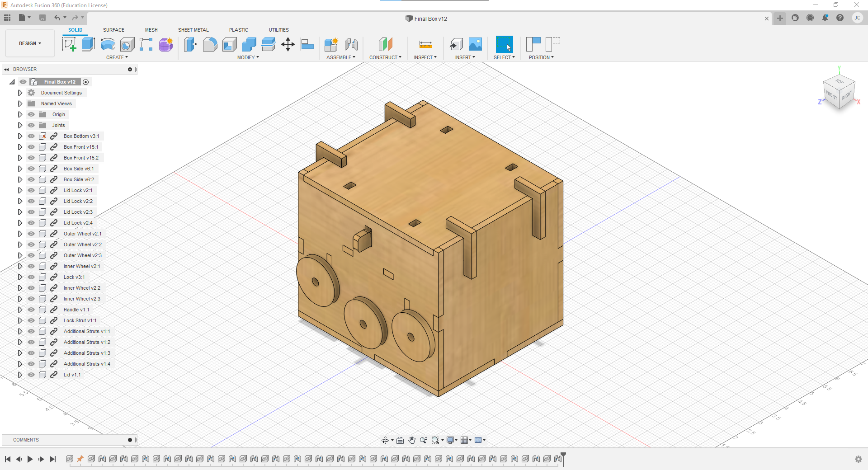Click the ViewCube TOP face
Viewport: 868px width, 470px height.
coord(840,81)
